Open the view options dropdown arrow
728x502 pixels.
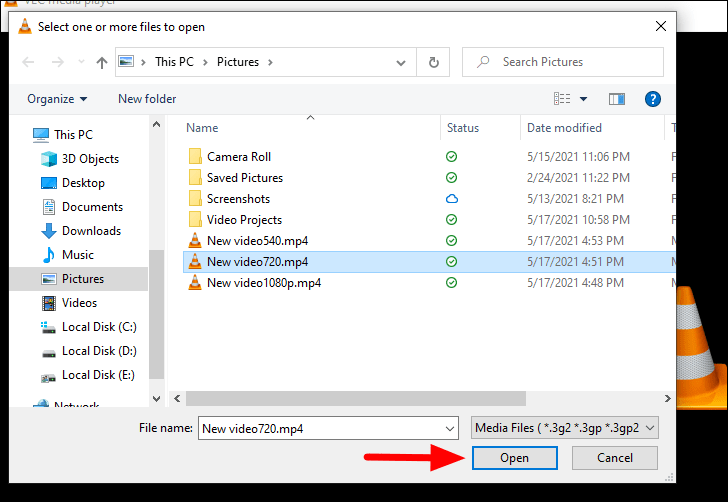[584, 98]
